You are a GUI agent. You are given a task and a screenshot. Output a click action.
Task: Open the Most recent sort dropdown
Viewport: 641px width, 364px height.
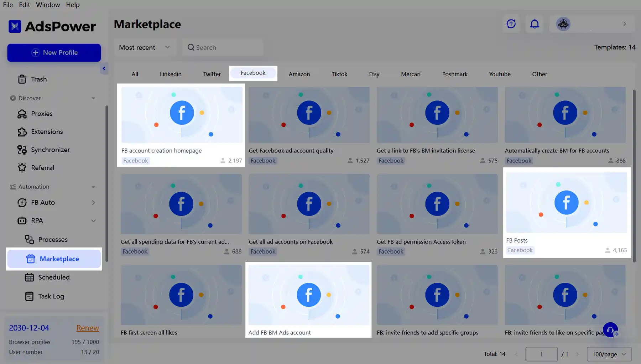coord(145,47)
